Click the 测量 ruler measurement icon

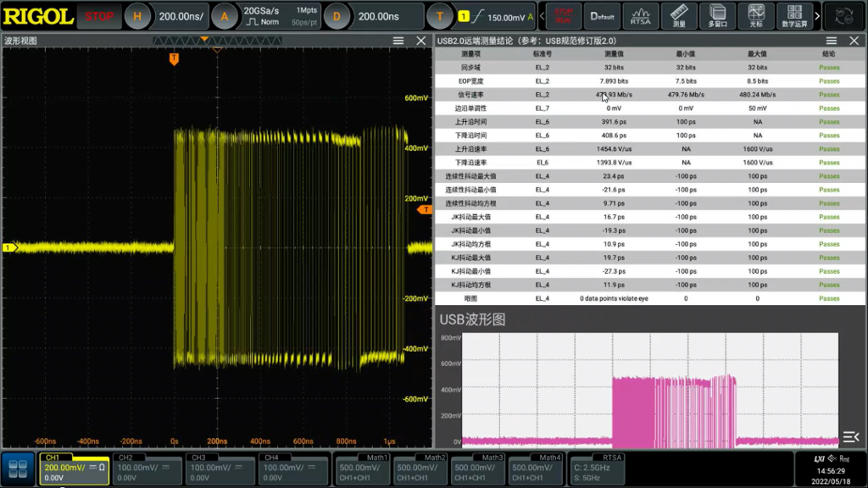coord(678,15)
